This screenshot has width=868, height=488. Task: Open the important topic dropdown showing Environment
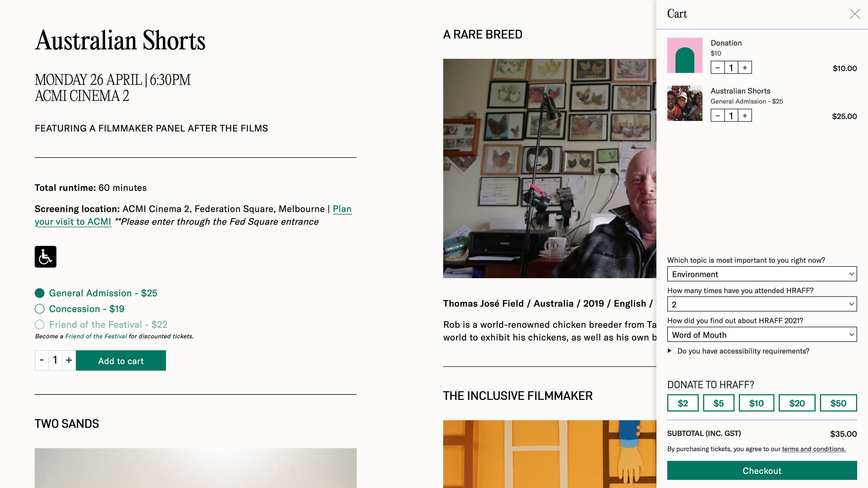coord(762,274)
